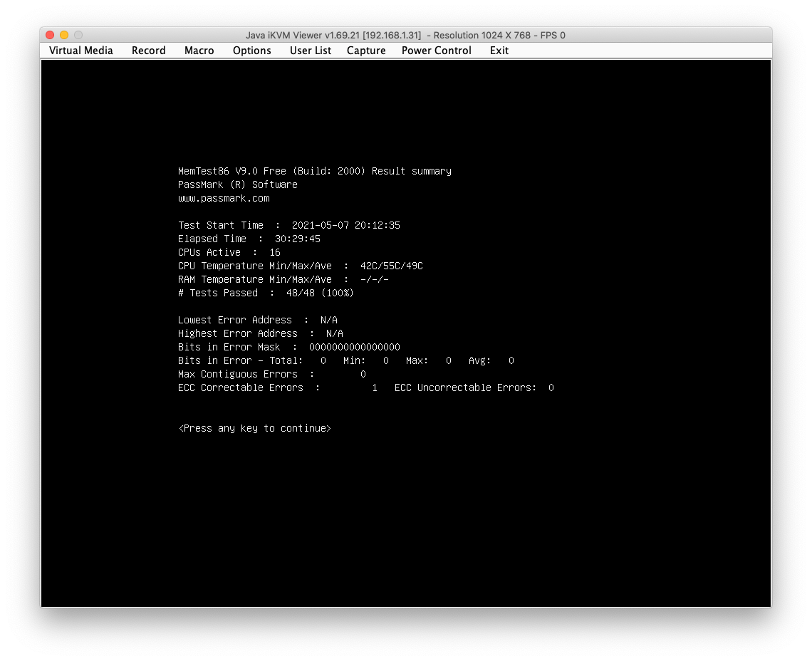Open the Power Control menu
Image resolution: width=812 pixels, height=661 pixels.
pyautogui.click(x=436, y=51)
